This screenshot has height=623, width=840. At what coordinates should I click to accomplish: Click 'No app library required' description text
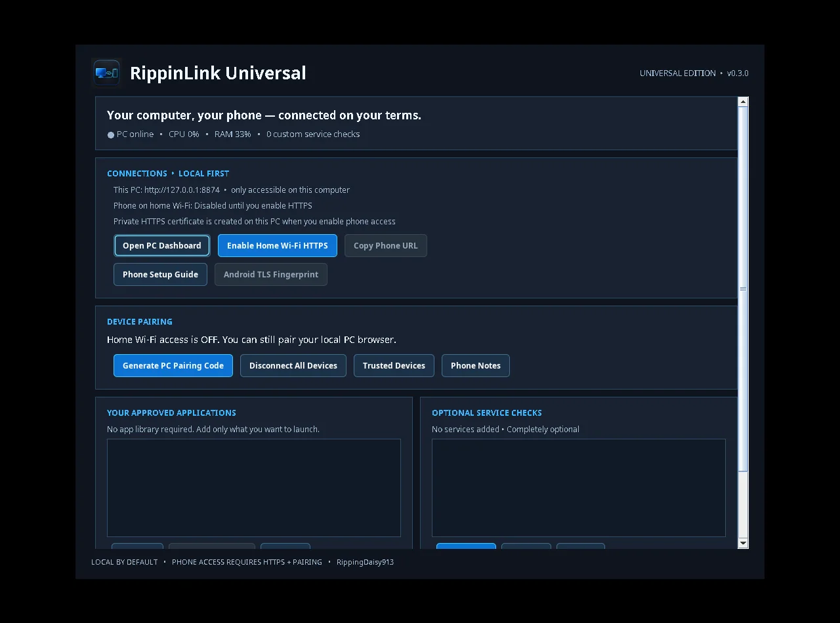coord(213,430)
